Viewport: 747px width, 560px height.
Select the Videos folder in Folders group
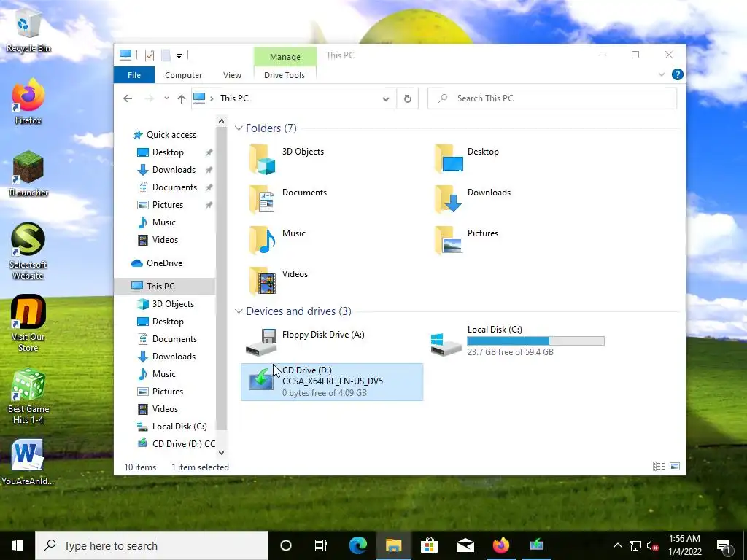point(263,281)
